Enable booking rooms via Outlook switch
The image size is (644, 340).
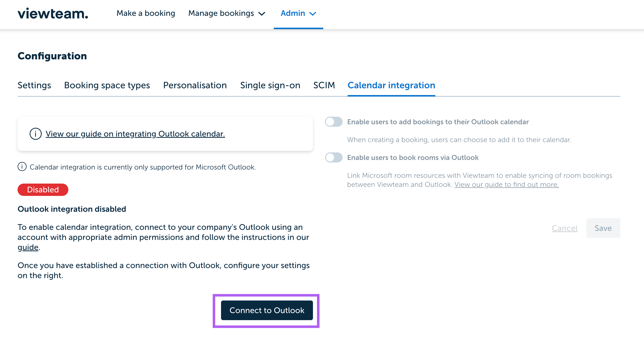[x=334, y=157]
